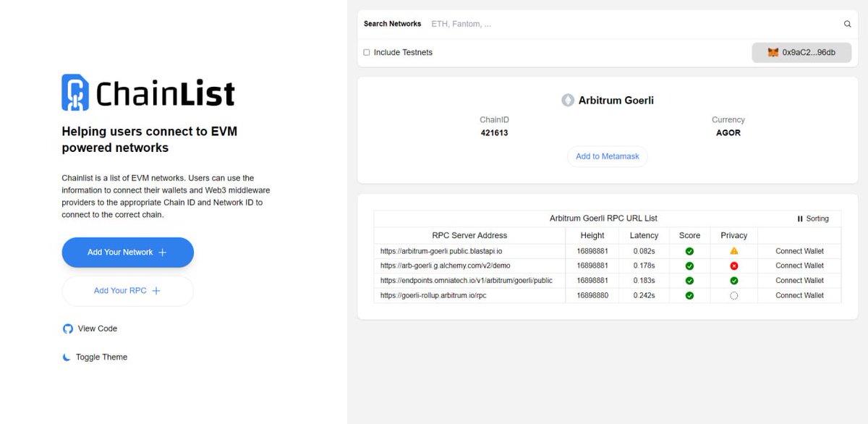Click the MetaMask fox icon
Screen dimensions: 868x424
tap(773, 53)
